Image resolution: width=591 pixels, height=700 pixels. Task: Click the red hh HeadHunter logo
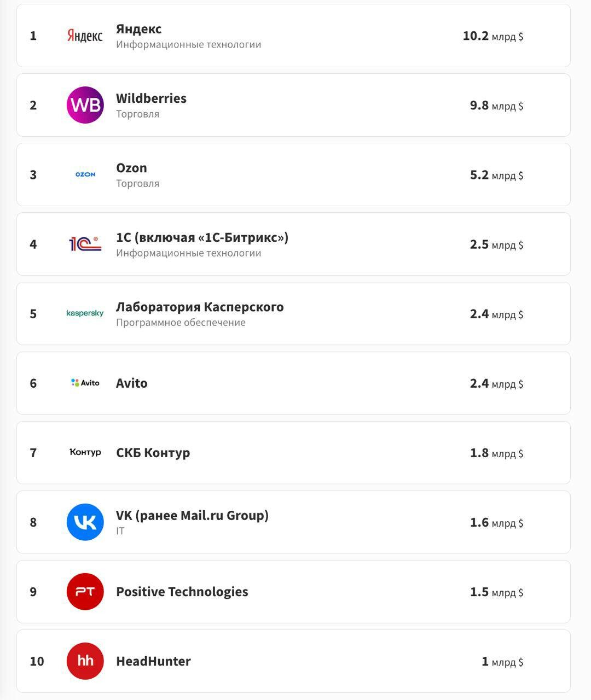(x=85, y=661)
